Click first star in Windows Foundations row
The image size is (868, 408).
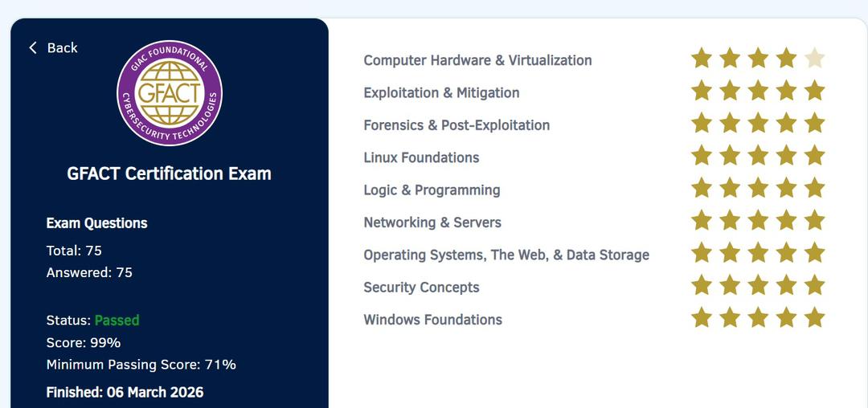point(702,318)
